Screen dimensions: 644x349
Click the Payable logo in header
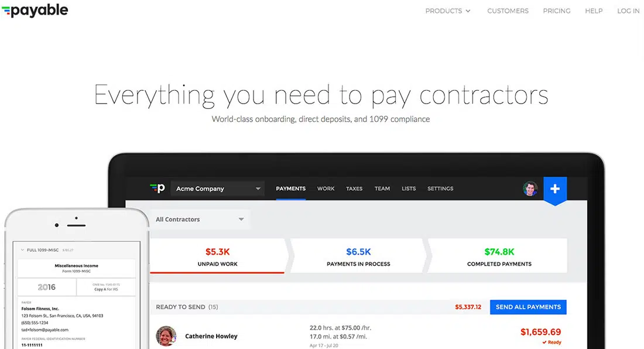35,11
